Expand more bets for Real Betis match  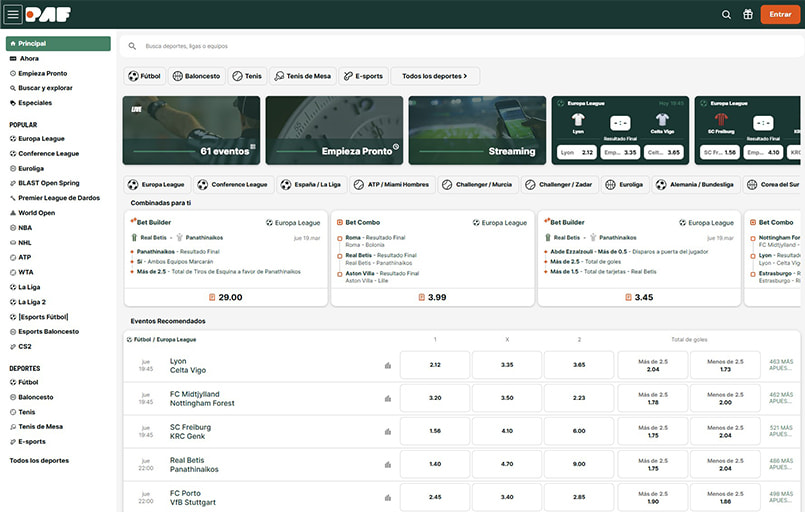(780, 463)
